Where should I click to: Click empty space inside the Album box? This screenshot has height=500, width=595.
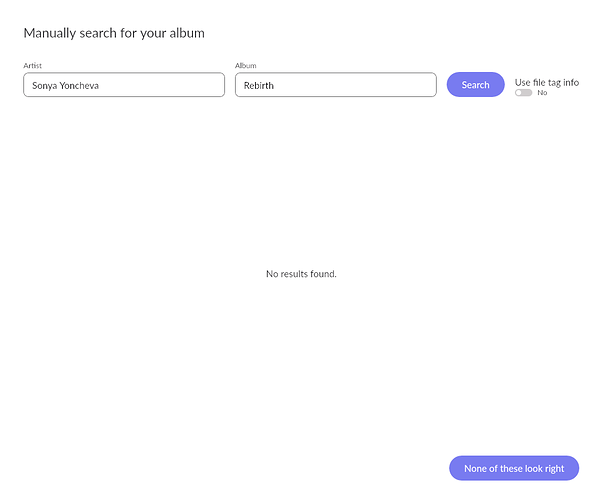[x=355, y=85]
